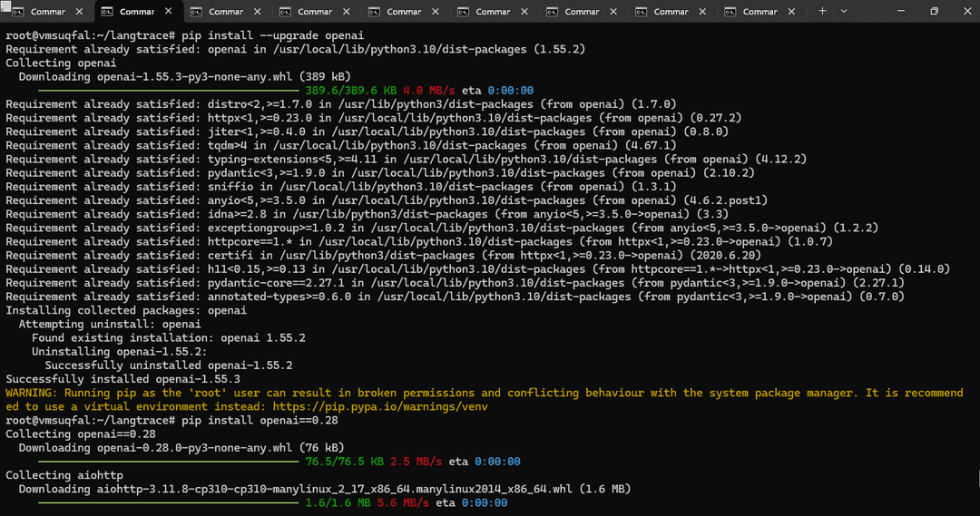
Task: Click the terminal icon on the fourth tab
Action: (x=285, y=12)
